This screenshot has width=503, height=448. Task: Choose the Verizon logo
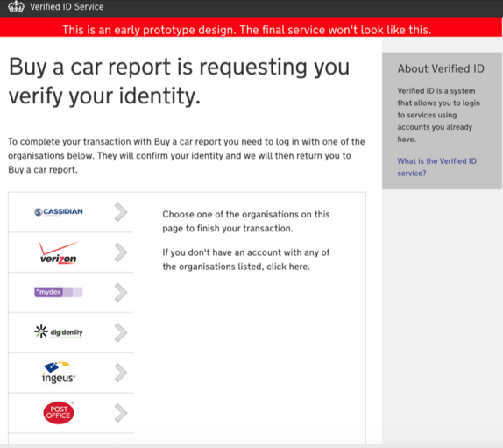click(59, 252)
